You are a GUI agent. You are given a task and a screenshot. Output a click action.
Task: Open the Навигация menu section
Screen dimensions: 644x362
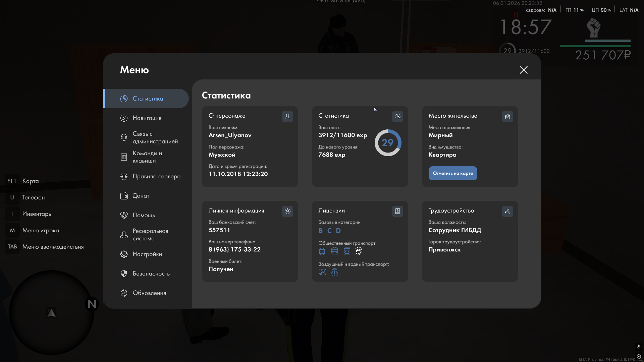[147, 118]
